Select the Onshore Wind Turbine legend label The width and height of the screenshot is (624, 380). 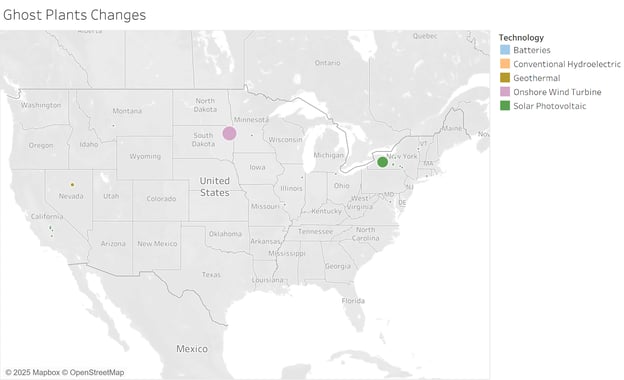point(557,92)
